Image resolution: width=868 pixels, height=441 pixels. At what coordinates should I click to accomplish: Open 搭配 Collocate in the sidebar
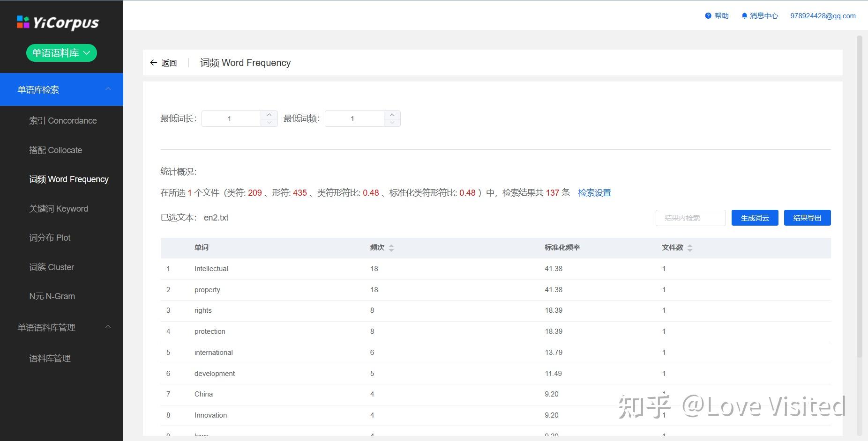[x=55, y=150]
